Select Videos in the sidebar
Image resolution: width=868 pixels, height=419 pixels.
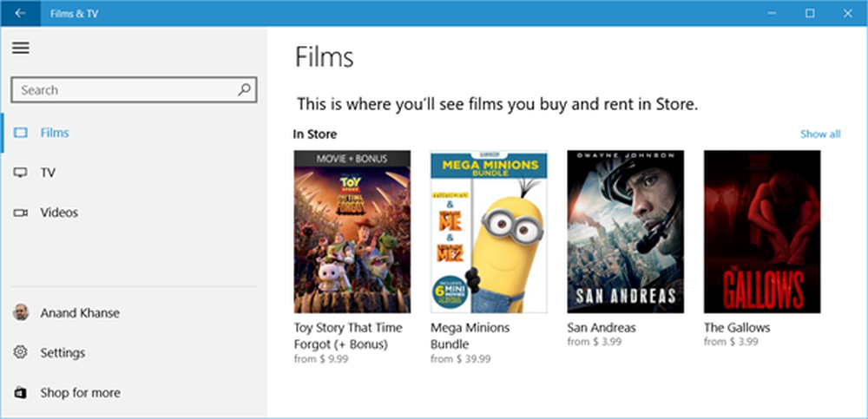click(134, 213)
